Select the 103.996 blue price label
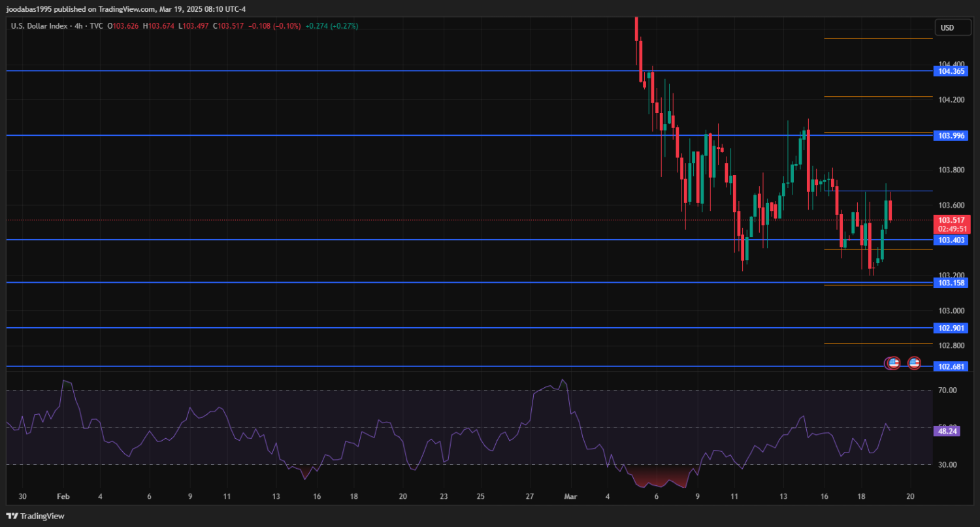The width and height of the screenshot is (980, 527). click(x=951, y=136)
